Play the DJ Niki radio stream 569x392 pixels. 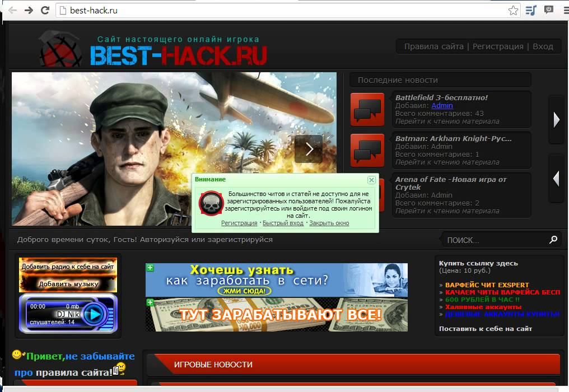tap(95, 314)
